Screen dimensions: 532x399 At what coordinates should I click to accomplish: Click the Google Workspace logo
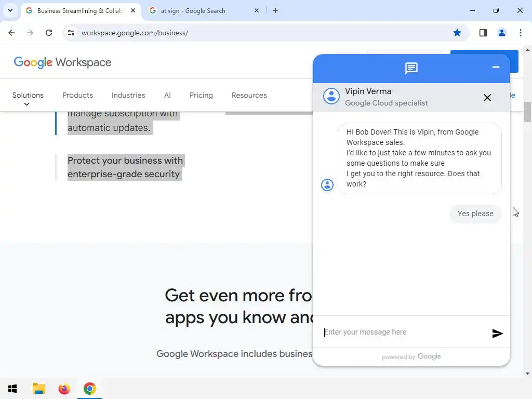point(62,62)
